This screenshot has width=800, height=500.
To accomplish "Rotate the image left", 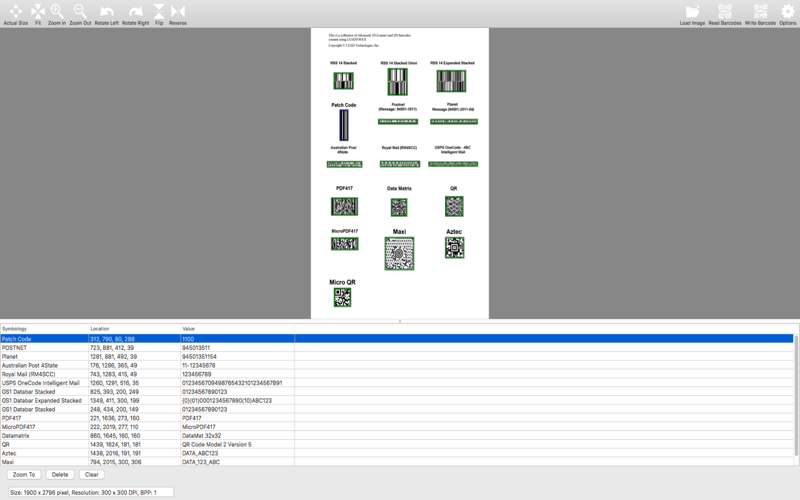I will point(107,14).
